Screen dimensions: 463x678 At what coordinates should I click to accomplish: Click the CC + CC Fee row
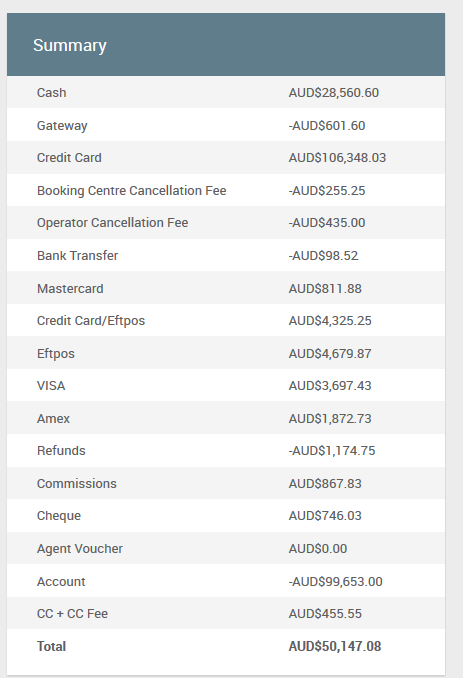coord(226,613)
